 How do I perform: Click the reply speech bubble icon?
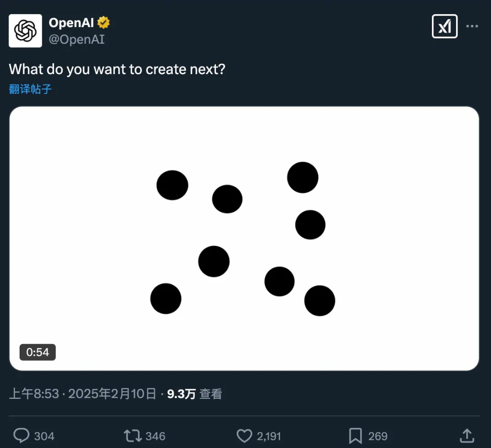[x=22, y=436]
